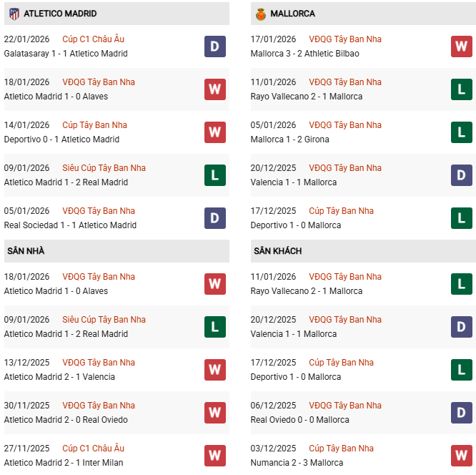Click the Mallorca club crest
This screenshot has height=475, width=476.
tap(260, 14)
